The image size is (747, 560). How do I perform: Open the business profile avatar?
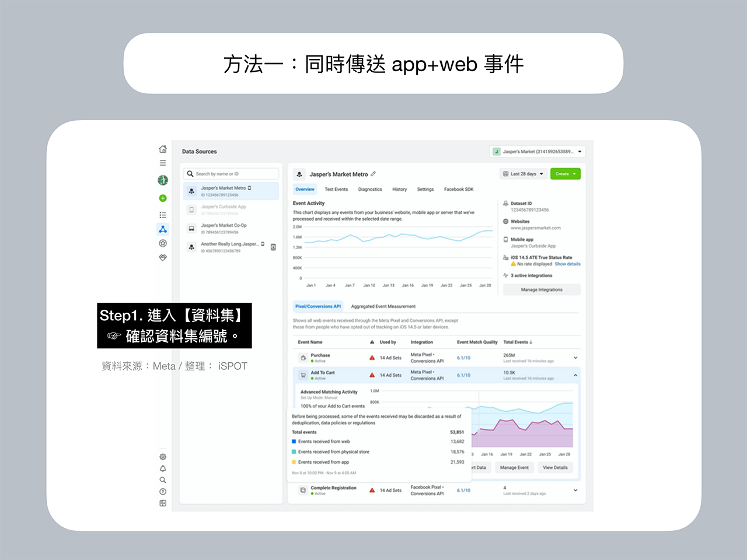[163, 180]
